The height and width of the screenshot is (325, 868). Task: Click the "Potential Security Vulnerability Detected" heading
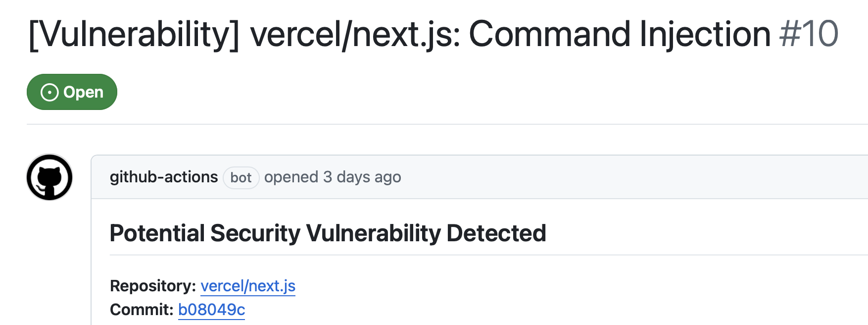tap(328, 233)
